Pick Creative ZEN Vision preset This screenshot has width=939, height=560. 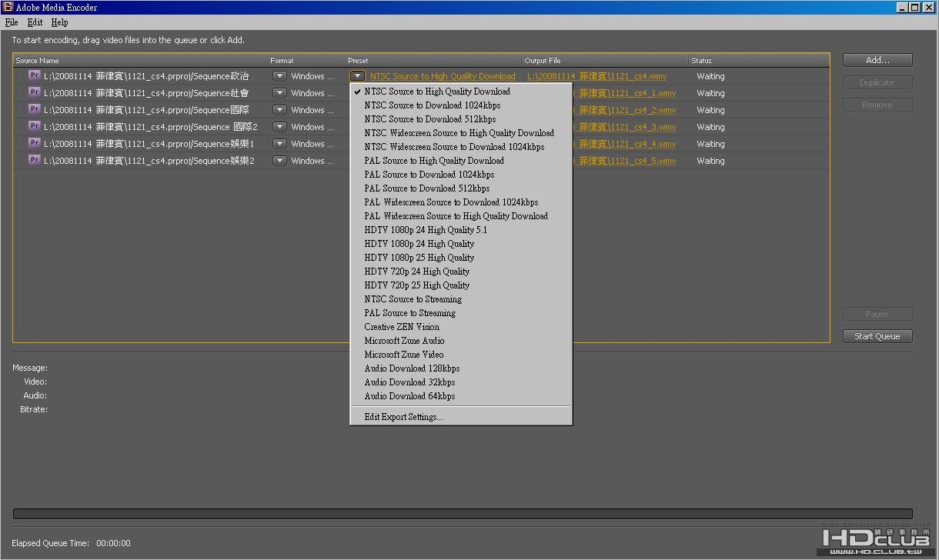coord(461,327)
